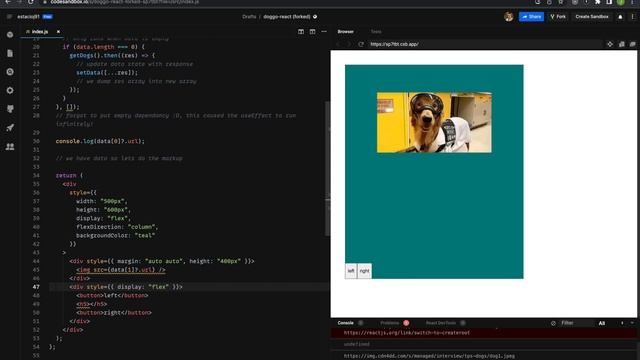Click line number 47 in the gutter
Viewport: 640px width, 360px height.
click(36, 287)
